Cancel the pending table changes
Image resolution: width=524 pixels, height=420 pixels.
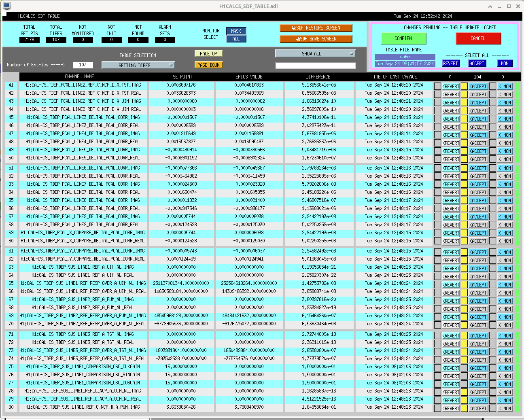478,38
